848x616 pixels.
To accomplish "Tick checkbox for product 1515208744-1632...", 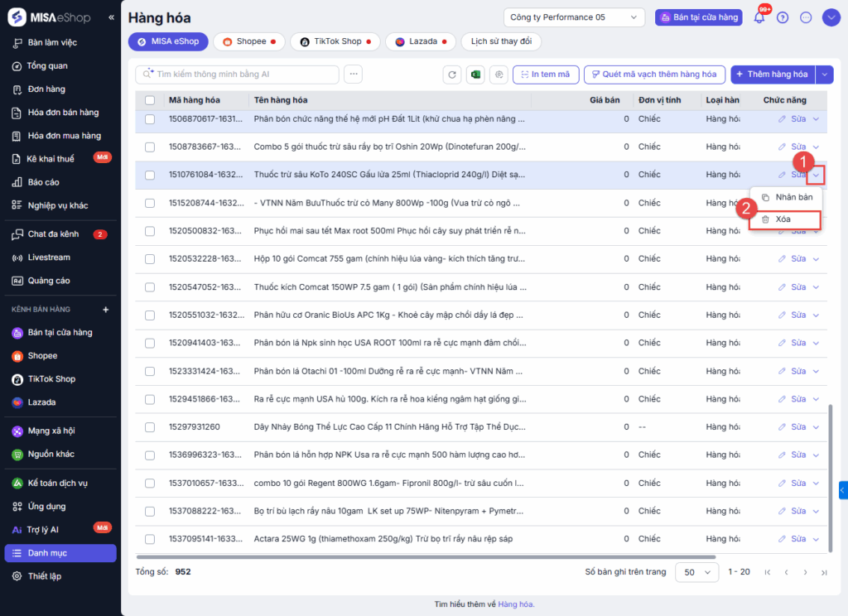I will (150, 203).
